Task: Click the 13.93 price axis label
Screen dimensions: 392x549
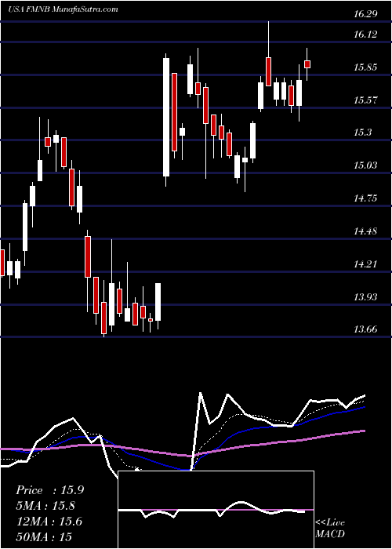Action: coord(365,297)
